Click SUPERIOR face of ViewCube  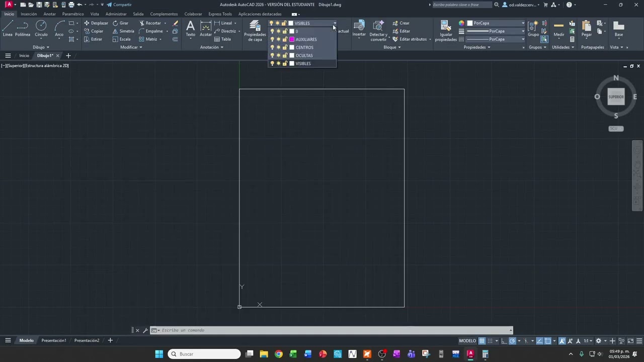click(616, 97)
